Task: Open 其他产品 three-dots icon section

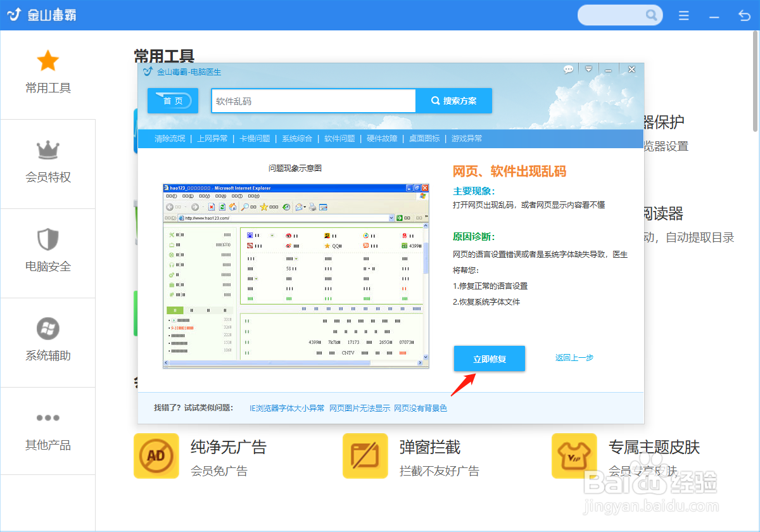Action: coord(48,418)
